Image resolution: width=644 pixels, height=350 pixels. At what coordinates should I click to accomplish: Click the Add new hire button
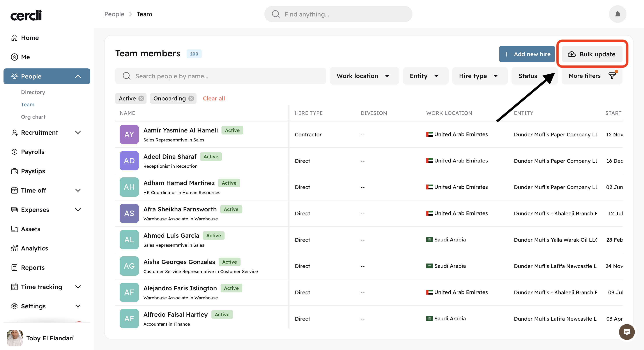coord(527,54)
